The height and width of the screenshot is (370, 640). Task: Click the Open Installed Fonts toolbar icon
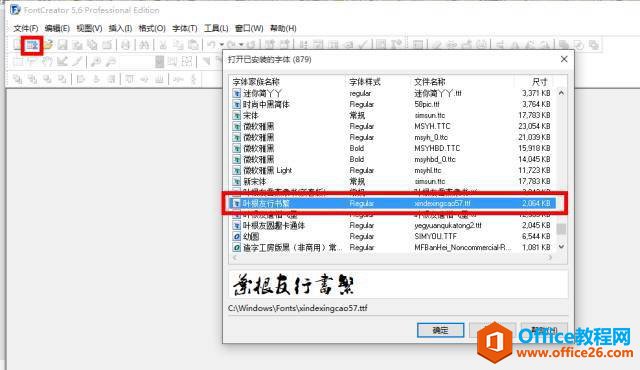point(32,45)
